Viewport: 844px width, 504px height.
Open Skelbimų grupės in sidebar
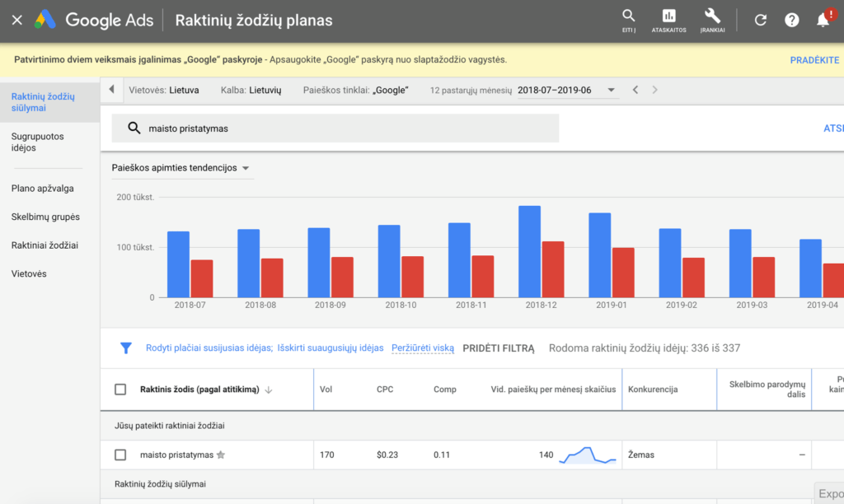pyautogui.click(x=45, y=217)
